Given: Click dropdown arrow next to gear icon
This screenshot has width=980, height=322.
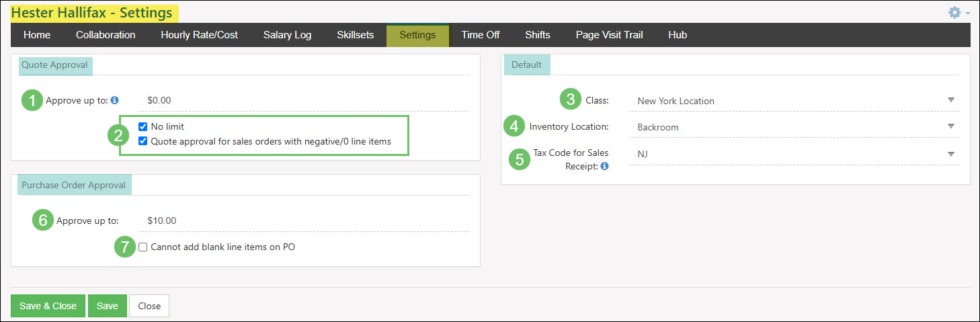Looking at the screenshot, I should click(968, 13).
